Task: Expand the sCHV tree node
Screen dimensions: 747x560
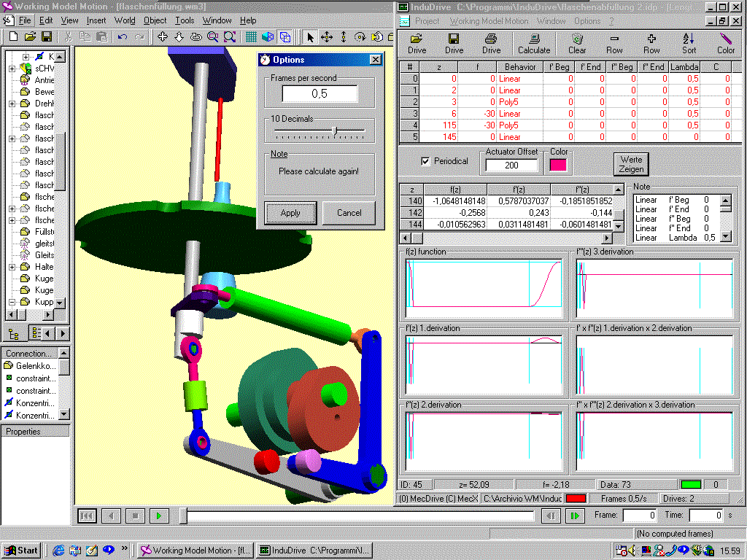Action: point(12,69)
